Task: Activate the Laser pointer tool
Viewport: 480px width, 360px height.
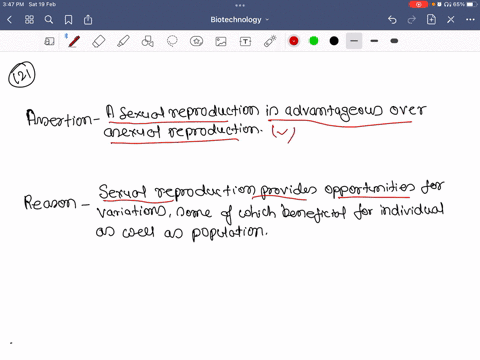Action: click(x=270, y=41)
